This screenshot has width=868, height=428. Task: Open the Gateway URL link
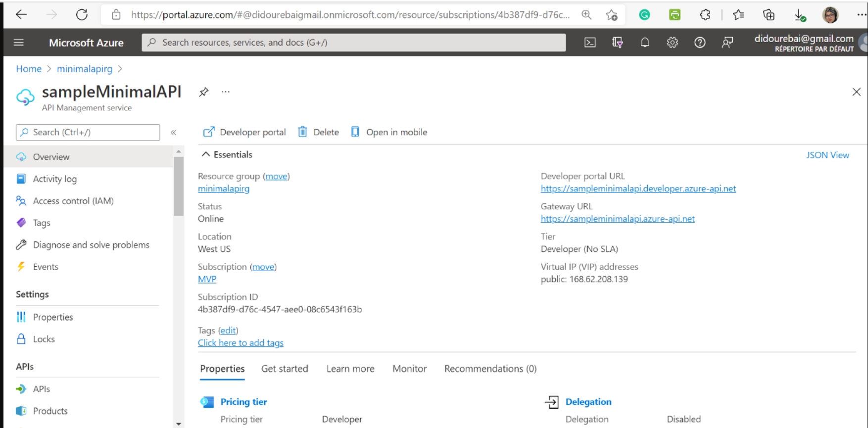pyautogui.click(x=618, y=219)
